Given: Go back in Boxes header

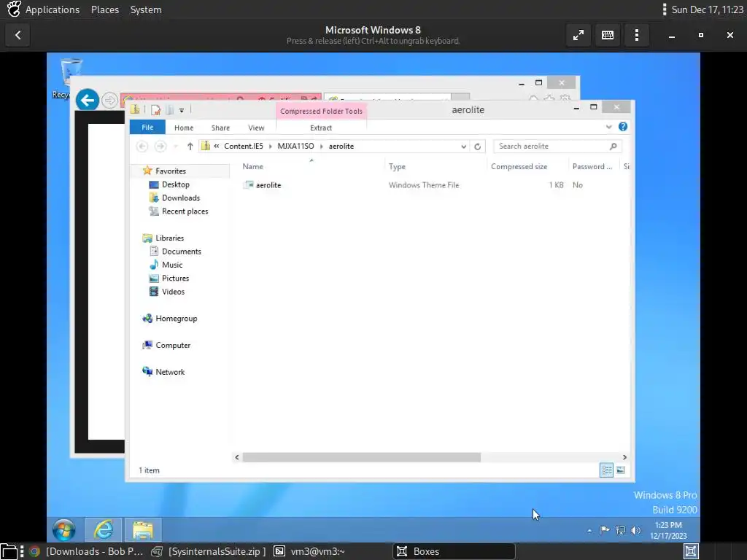Looking at the screenshot, I should 18,35.
